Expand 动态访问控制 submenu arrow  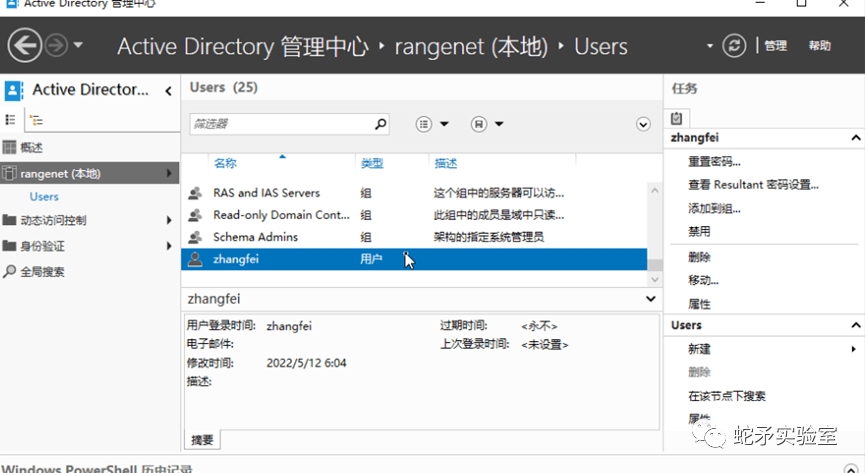pos(169,220)
